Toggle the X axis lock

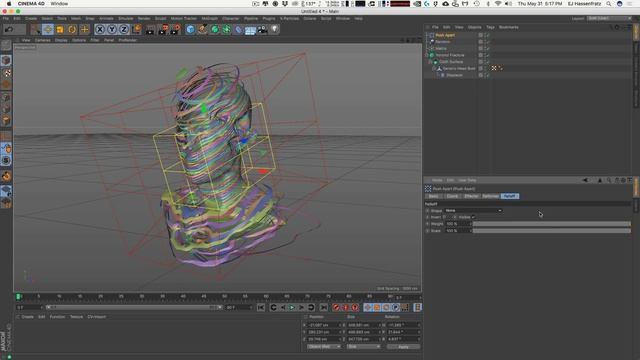tap(100, 29)
